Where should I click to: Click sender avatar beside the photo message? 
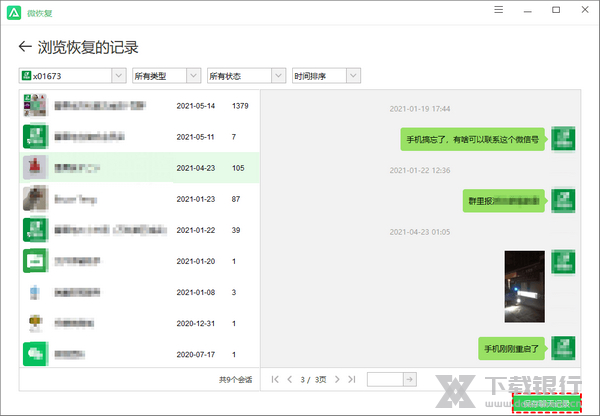pos(563,262)
